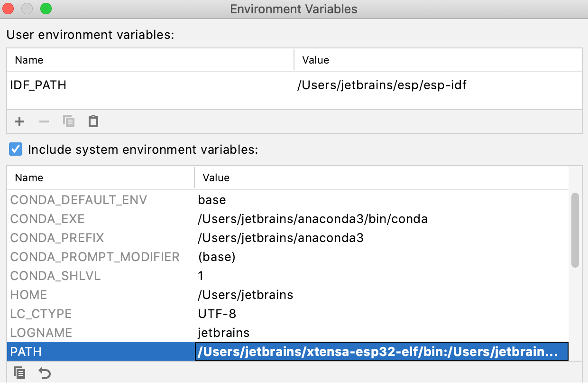Revert system variable changes icon

click(x=45, y=373)
